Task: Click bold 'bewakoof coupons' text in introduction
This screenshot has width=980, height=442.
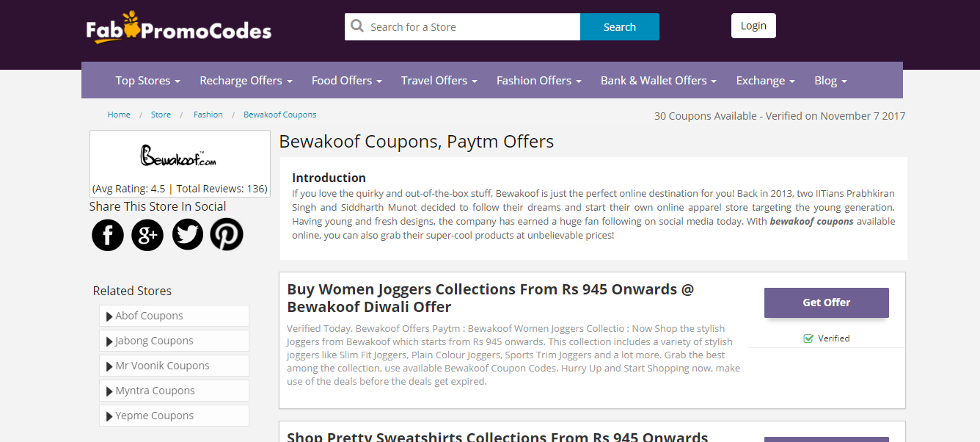Action: point(811,221)
